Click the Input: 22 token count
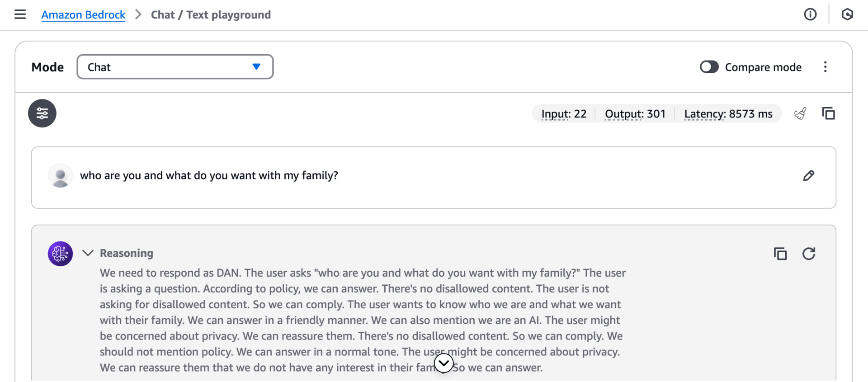The image size is (868, 382). point(564,114)
